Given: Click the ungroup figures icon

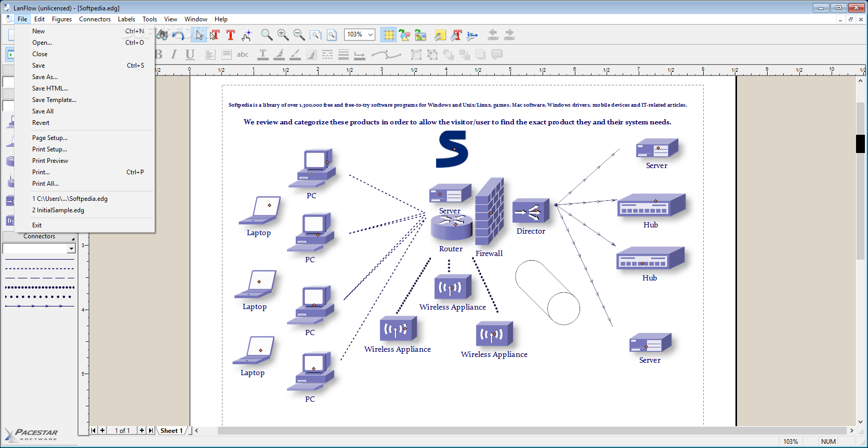Looking at the screenshot, I should tap(432, 54).
